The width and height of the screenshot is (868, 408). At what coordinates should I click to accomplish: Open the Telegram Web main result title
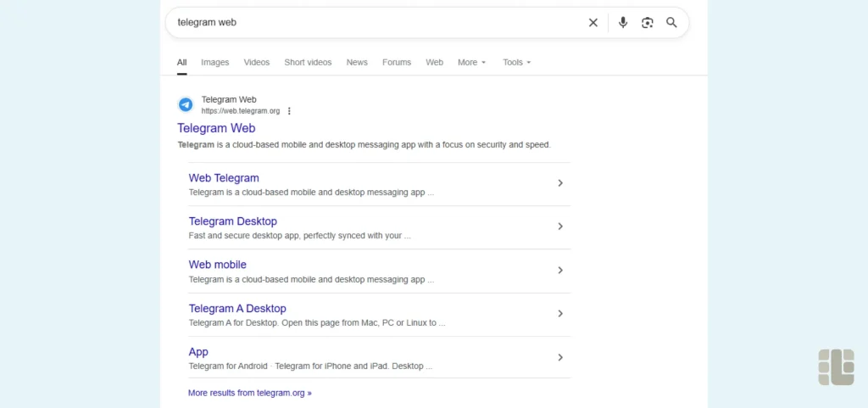click(x=216, y=128)
